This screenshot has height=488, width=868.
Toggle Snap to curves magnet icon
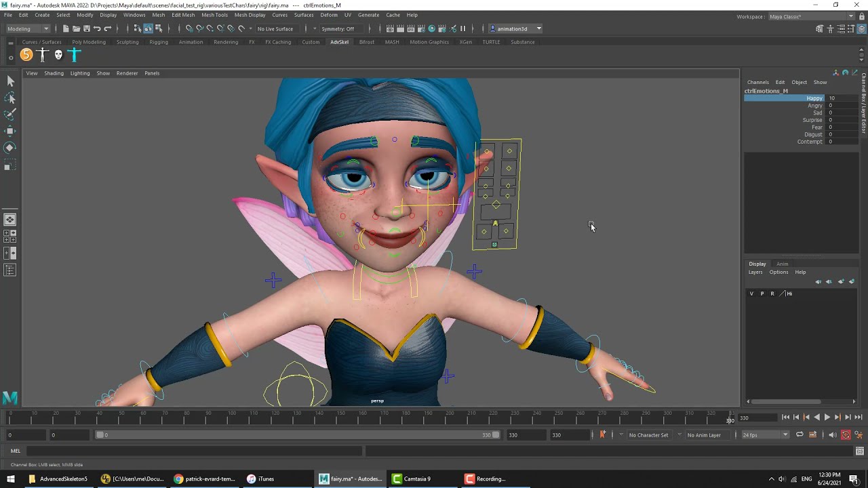pos(199,28)
